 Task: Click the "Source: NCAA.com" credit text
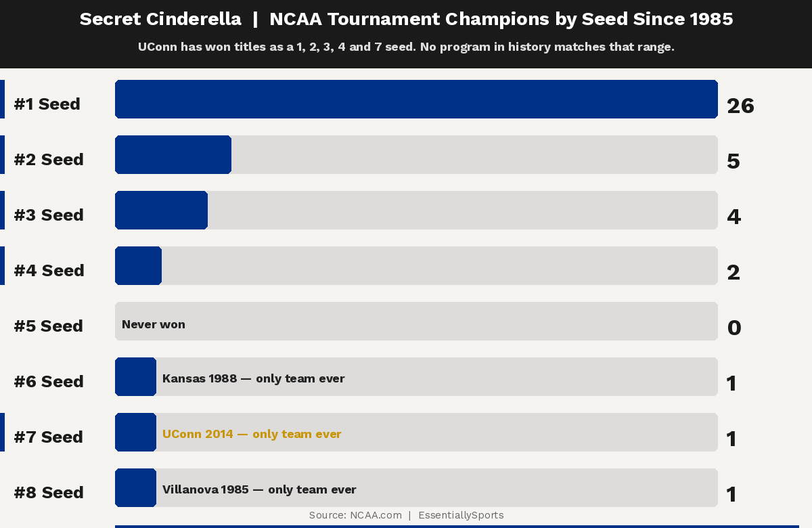[x=355, y=516]
